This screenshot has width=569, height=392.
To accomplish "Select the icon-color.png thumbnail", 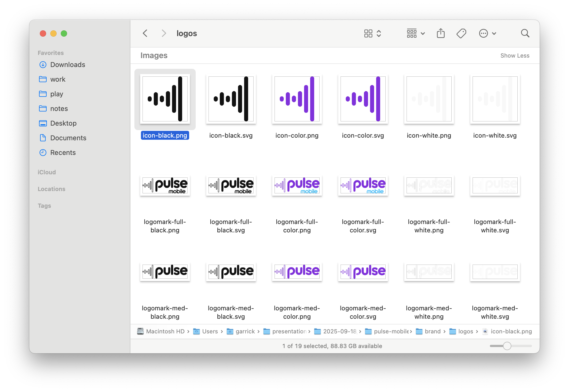I will (x=297, y=99).
